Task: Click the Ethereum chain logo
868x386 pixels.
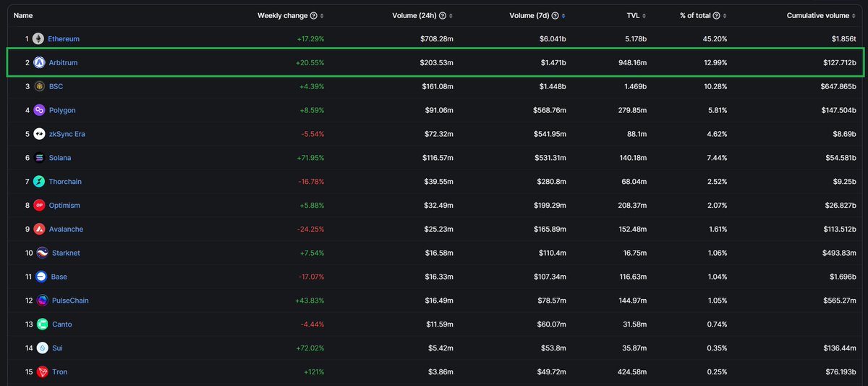Action: (39, 39)
